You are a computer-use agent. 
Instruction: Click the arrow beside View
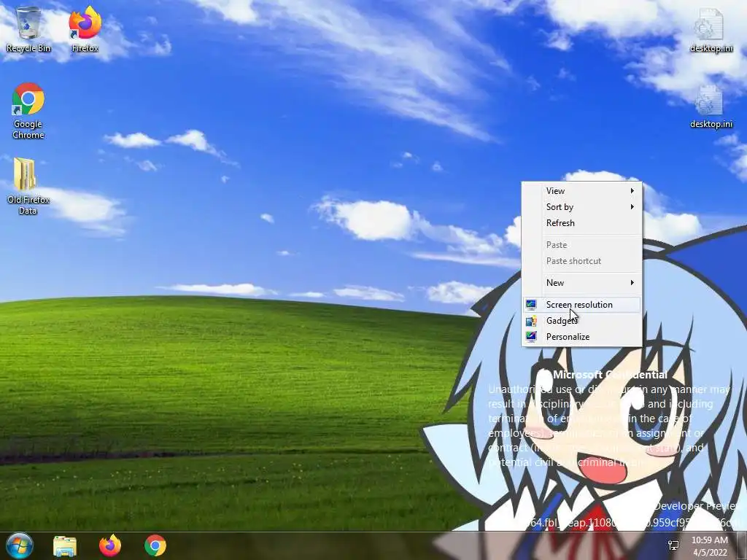[632, 191]
